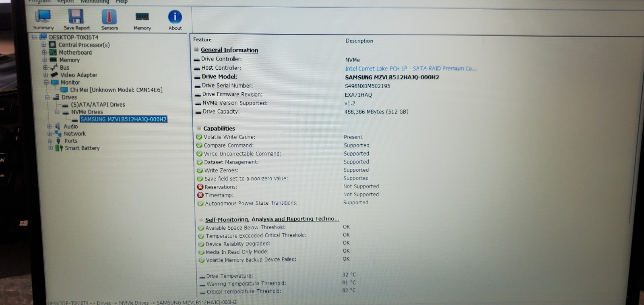Image resolution: width=644 pixels, height=305 pixels.
Task: Select the (S)ATA/ATAPI Drives entry
Action: coord(98,104)
